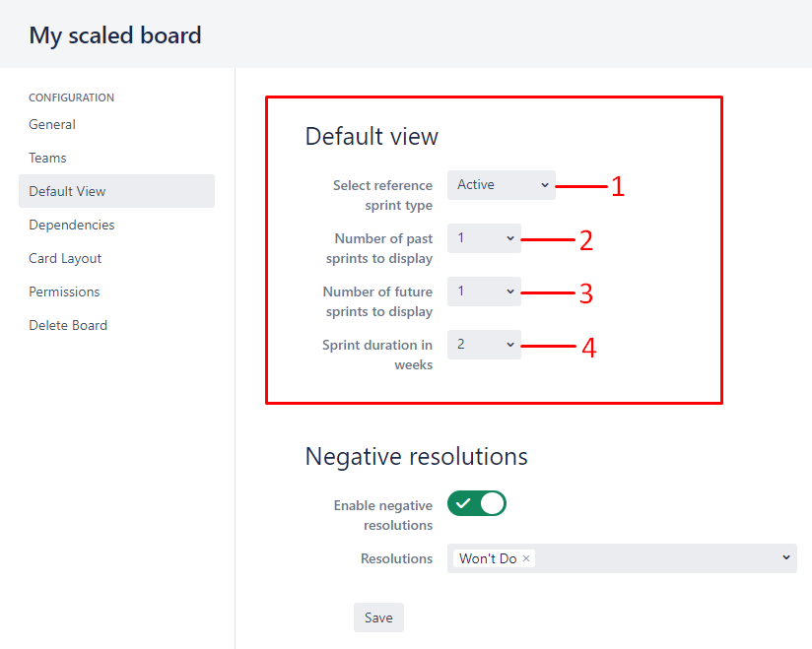The height and width of the screenshot is (649, 812).
Task: Open the sprint duration weeks dropdown
Action: (484, 345)
